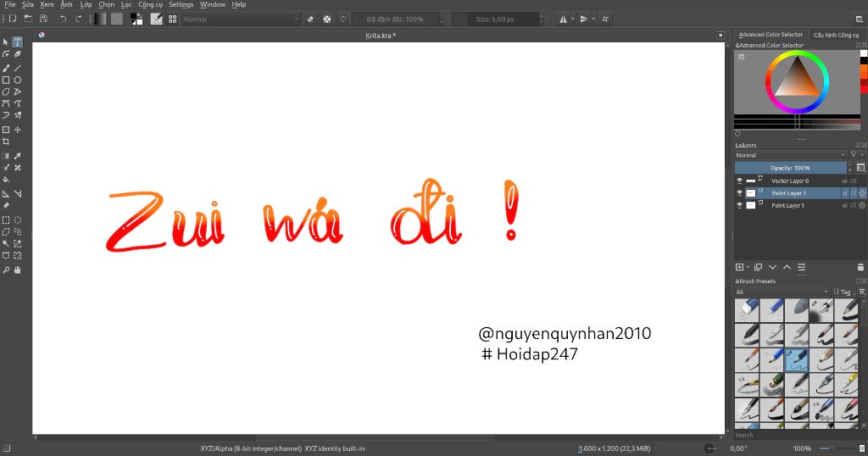Open layer properties sliders icon
The image size is (868, 456).
(x=801, y=267)
